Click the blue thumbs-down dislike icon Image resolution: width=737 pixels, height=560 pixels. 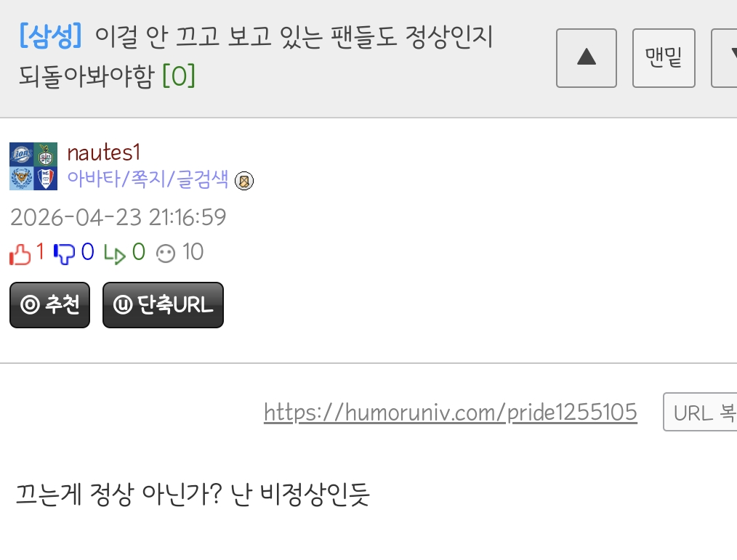(x=64, y=254)
